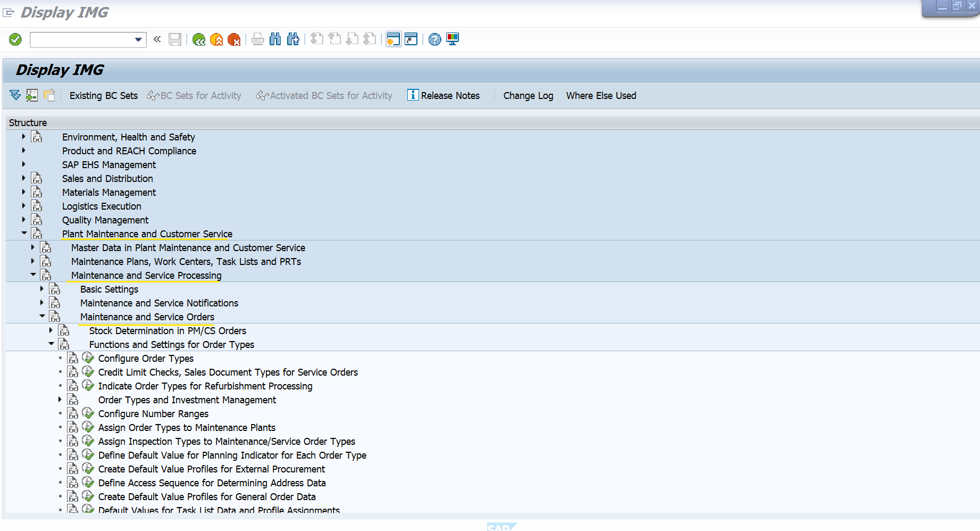The image size is (980, 531).
Task: Click the red Cancel icon in toolbar
Action: [x=234, y=39]
